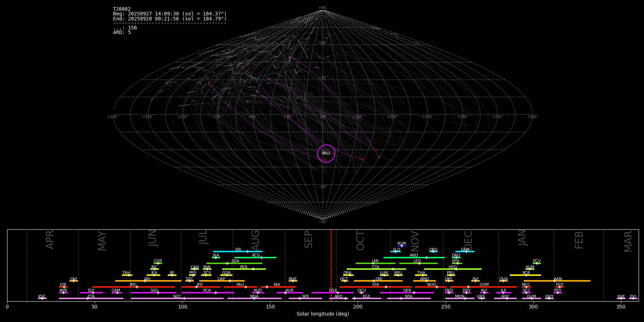The image size is (644, 322).
Task: Click the -90° label below sky map
Action: [323, 222]
